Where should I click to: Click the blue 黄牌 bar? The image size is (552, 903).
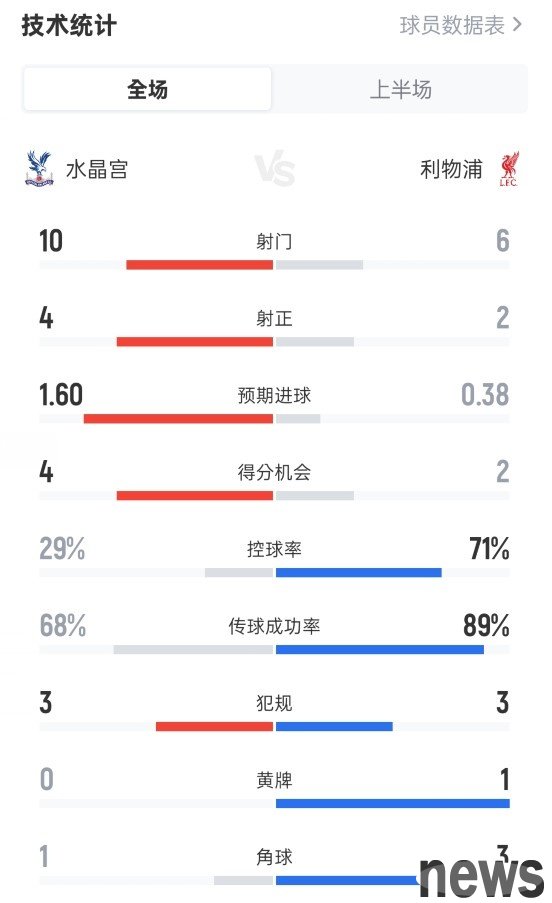(393, 803)
